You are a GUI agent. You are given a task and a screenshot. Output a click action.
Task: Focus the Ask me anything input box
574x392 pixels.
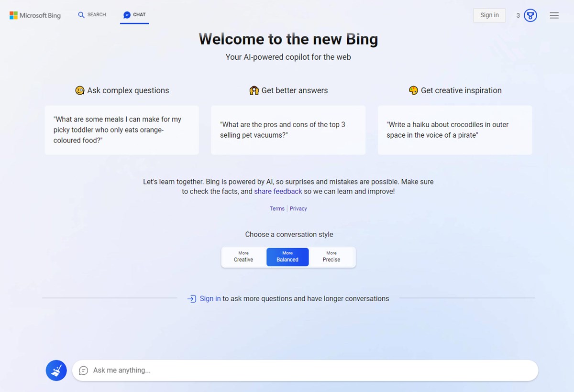(x=305, y=370)
